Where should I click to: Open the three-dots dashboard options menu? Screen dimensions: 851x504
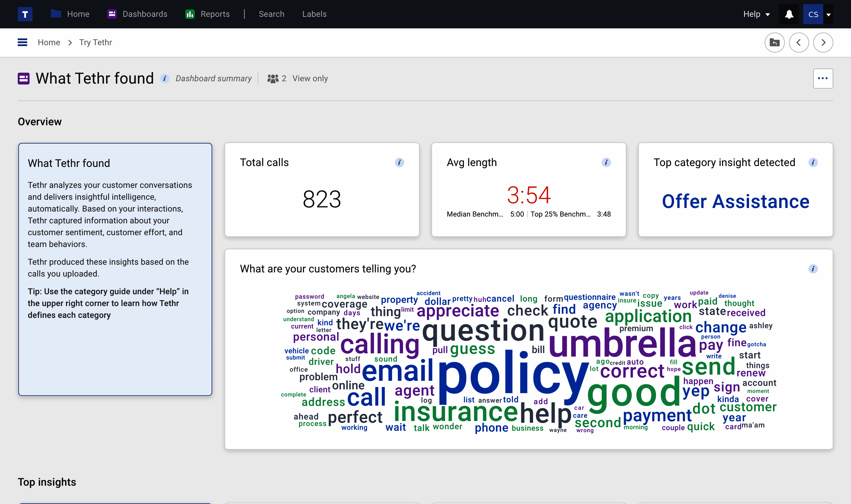tap(823, 79)
